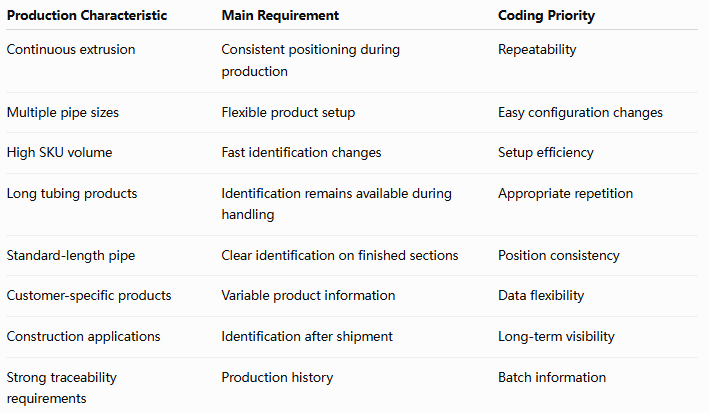Select the Data flexibility cell
The height and width of the screenshot is (413, 709).
(x=541, y=295)
